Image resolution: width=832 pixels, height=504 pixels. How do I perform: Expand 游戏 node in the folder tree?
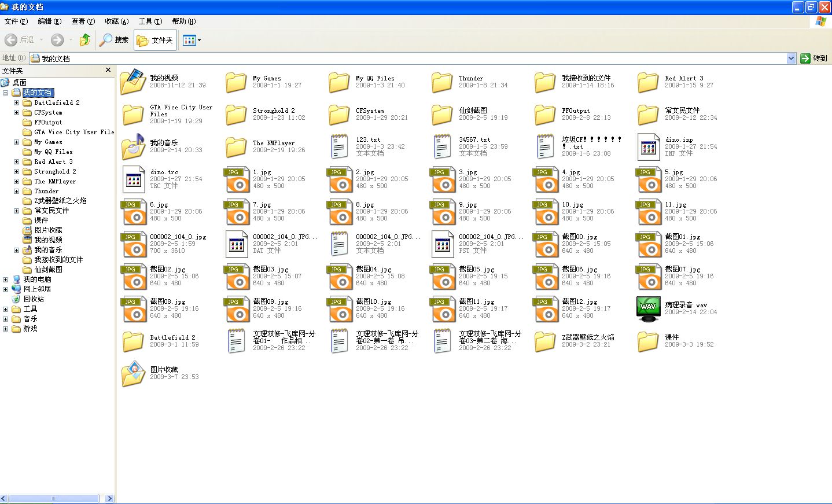[6, 329]
